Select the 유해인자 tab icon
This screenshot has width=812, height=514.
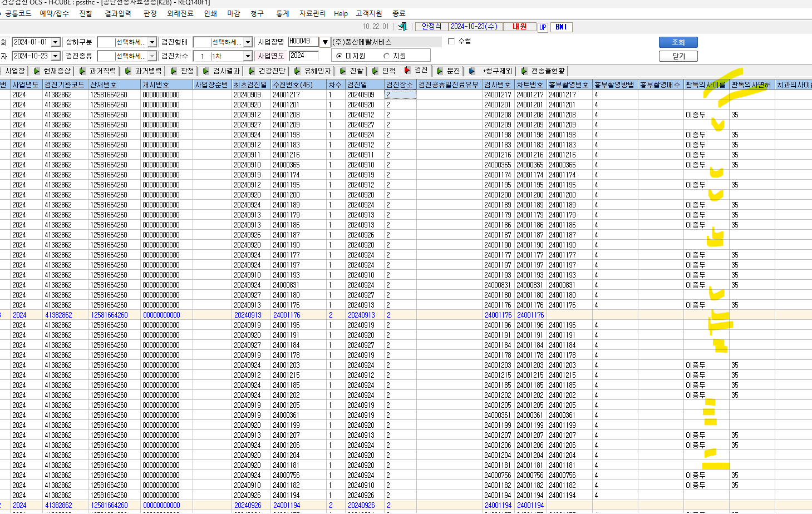(x=297, y=71)
